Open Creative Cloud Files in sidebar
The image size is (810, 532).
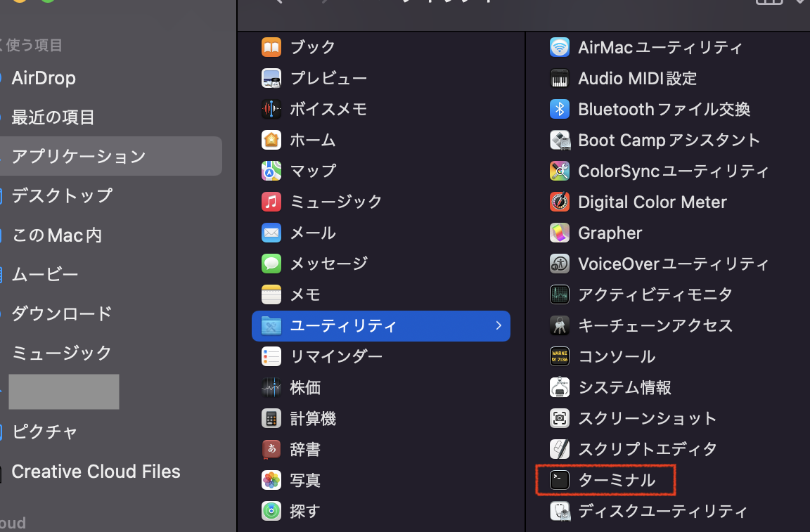[x=96, y=471]
